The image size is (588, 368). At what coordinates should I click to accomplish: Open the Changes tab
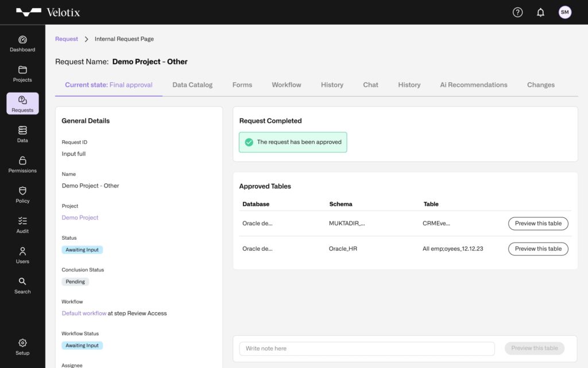click(541, 85)
